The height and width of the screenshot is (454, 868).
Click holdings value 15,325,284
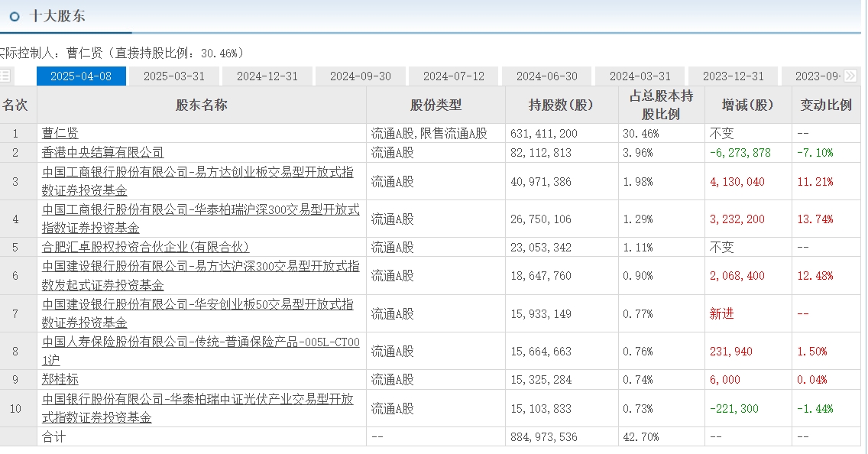tap(541, 380)
